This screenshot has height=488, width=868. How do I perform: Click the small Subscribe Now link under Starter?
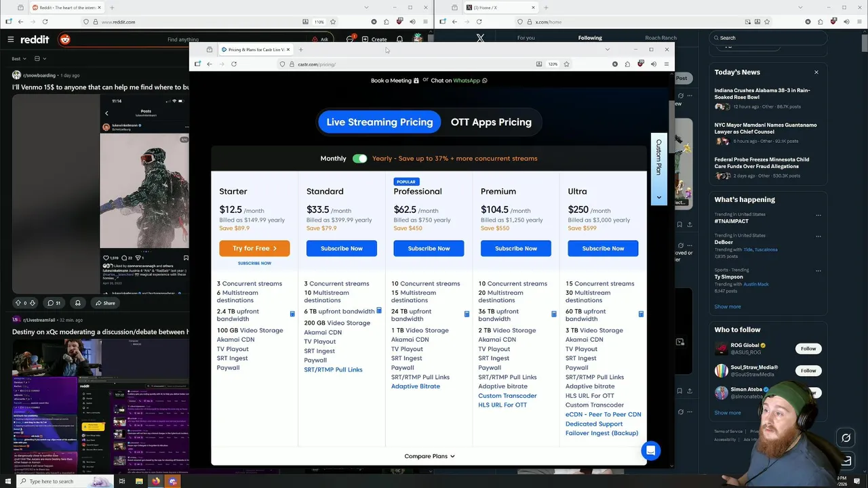click(254, 263)
